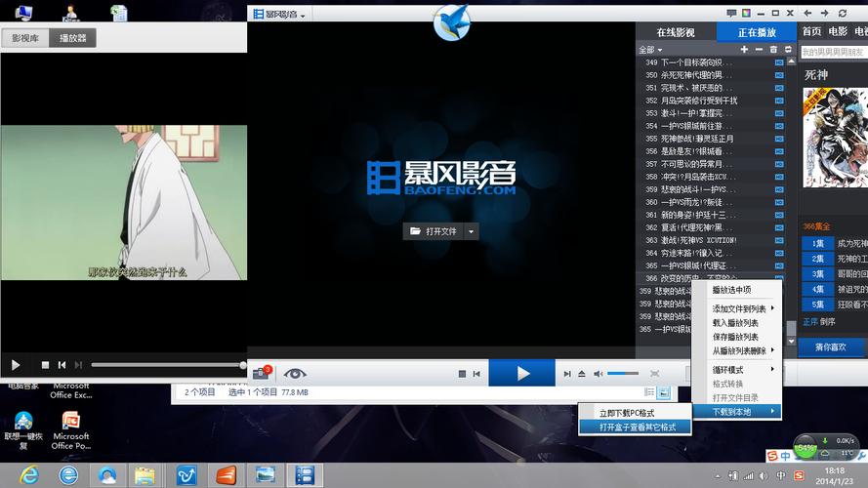Click the left player's progress slider
The width and height of the screenshot is (868, 488).
167,365
